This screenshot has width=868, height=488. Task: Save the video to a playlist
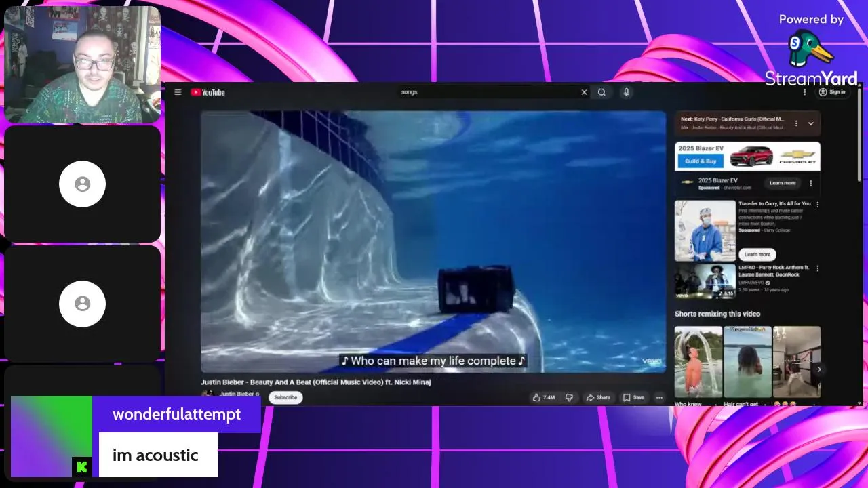[x=633, y=397]
